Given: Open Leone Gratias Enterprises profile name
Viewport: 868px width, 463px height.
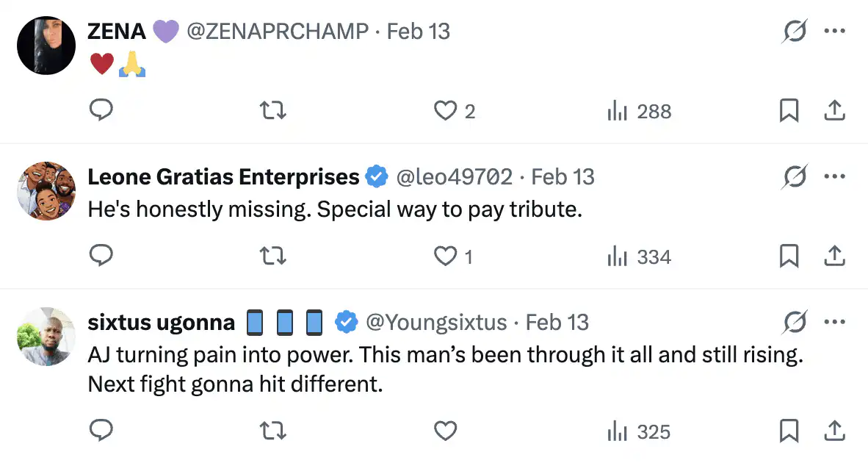Looking at the screenshot, I should coord(223,177).
